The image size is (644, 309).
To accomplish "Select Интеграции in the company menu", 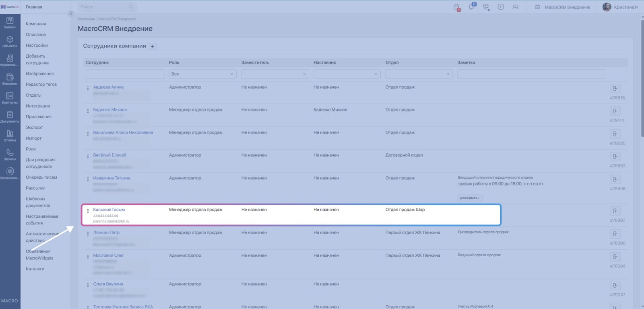I will (x=38, y=106).
